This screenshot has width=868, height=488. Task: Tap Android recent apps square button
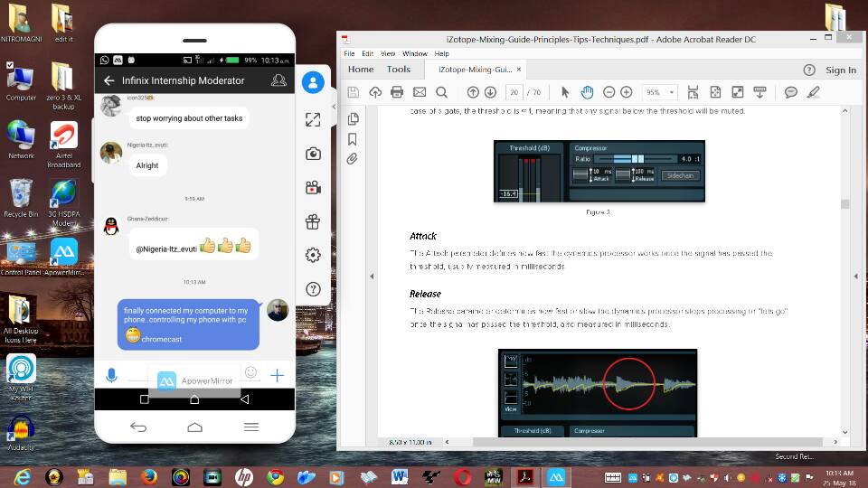point(145,399)
